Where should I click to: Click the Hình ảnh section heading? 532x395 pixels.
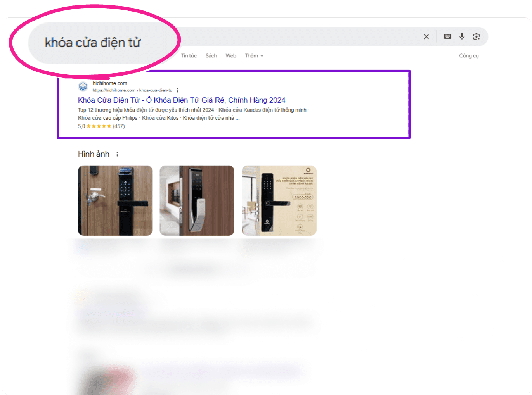pos(94,154)
